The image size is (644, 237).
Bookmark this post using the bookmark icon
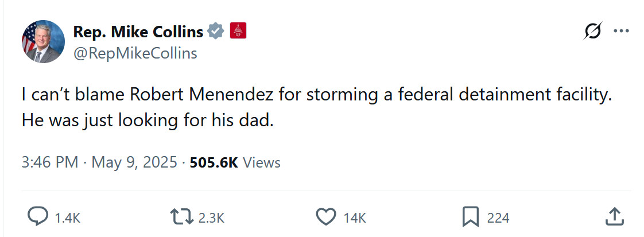click(471, 217)
